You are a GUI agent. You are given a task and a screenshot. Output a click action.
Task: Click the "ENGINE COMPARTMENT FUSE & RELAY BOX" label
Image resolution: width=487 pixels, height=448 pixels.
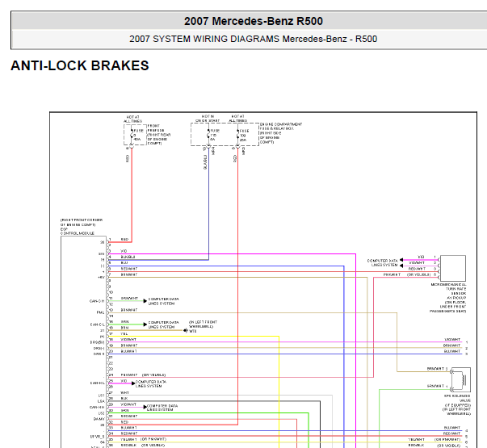(281, 127)
